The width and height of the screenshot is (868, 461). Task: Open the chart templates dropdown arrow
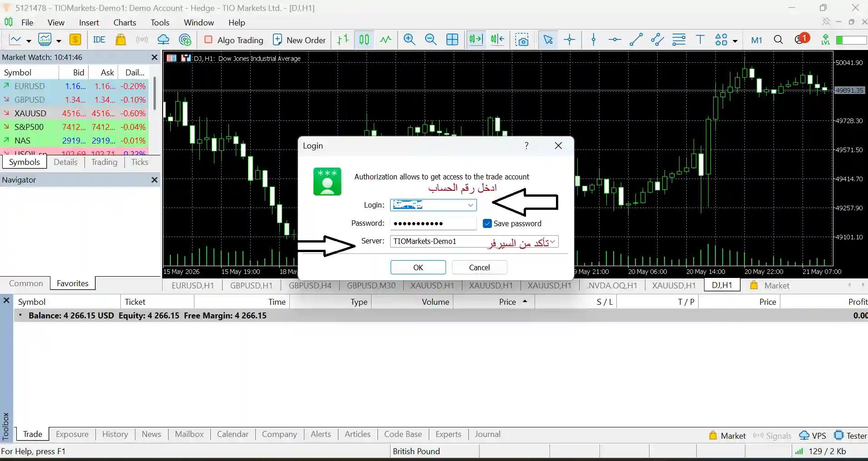pyautogui.click(x=59, y=41)
